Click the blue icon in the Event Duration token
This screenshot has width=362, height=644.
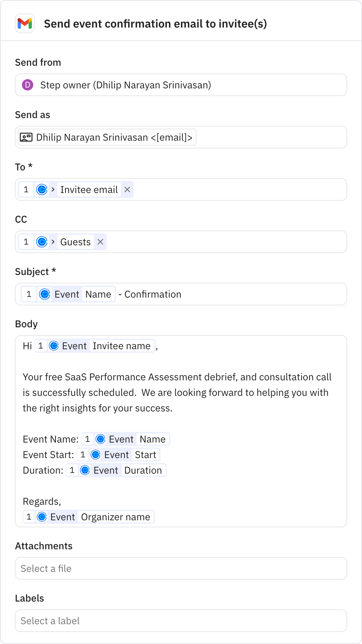coord(85,470)
